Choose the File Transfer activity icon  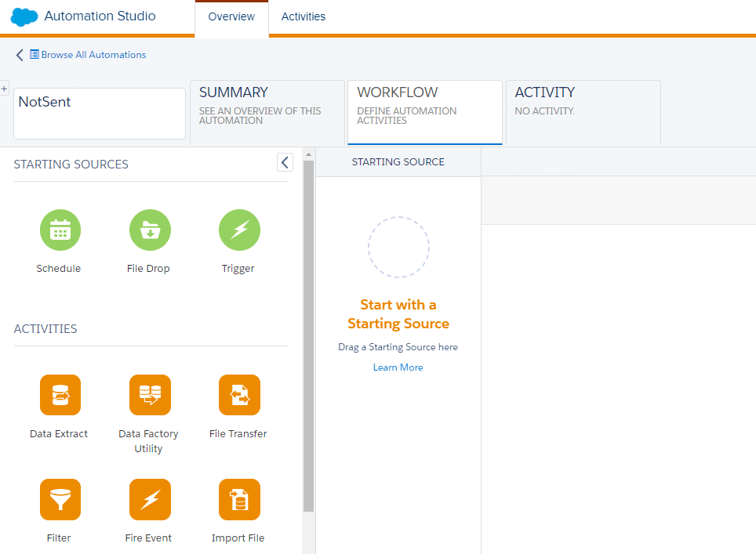239,395
